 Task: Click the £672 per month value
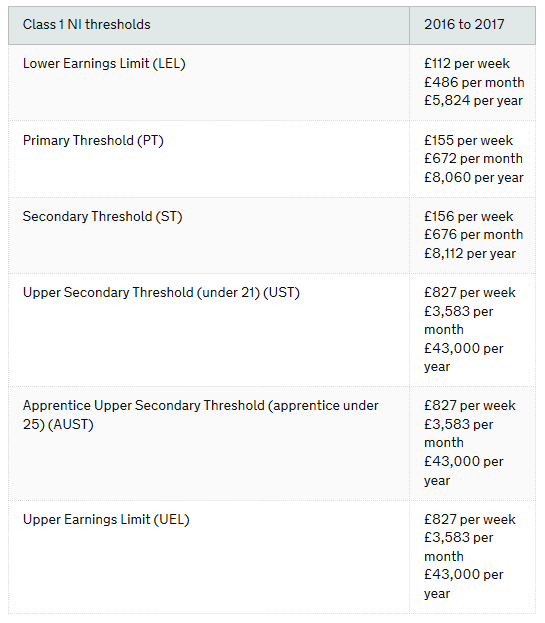point(473,159)
